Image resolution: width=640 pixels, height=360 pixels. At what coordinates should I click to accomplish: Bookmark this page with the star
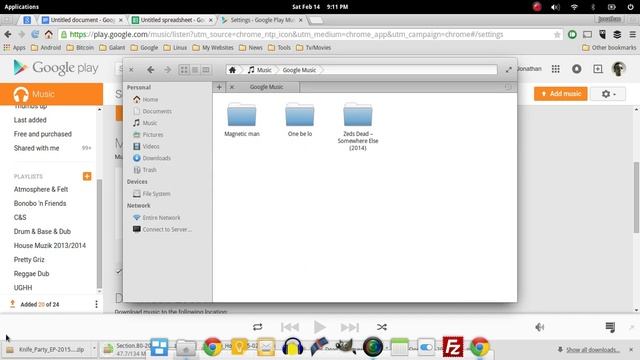557,35
